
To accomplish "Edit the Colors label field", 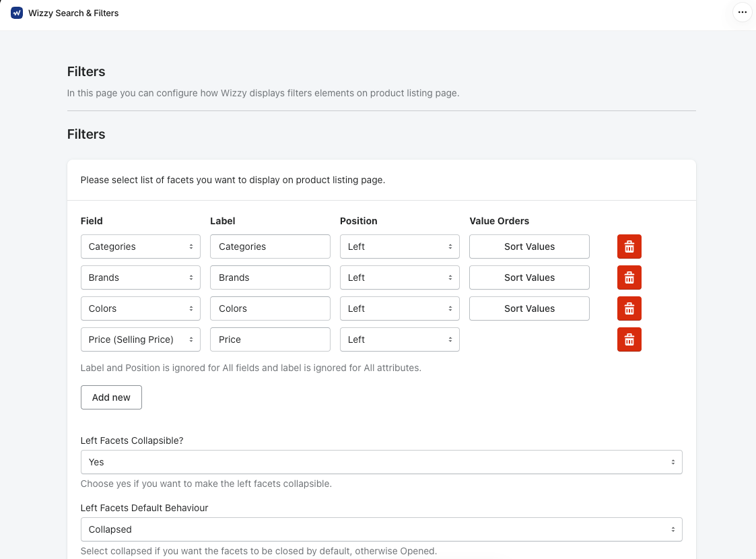I will [270, 308].
